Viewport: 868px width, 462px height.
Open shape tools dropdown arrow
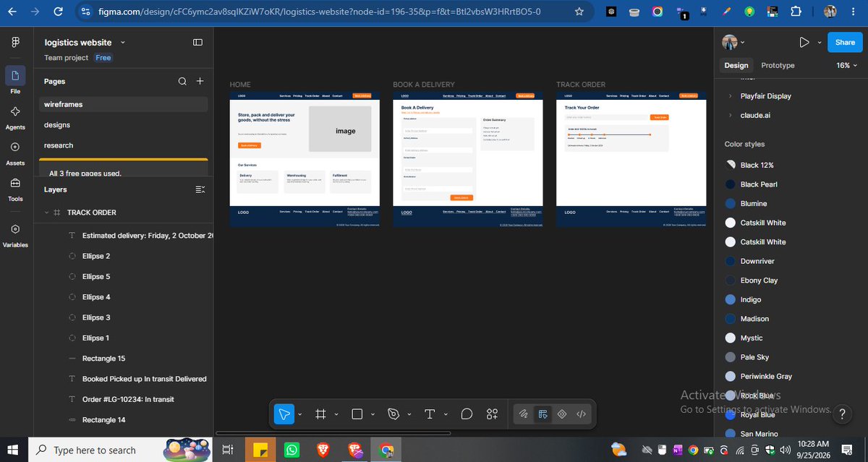pos(373,415)
